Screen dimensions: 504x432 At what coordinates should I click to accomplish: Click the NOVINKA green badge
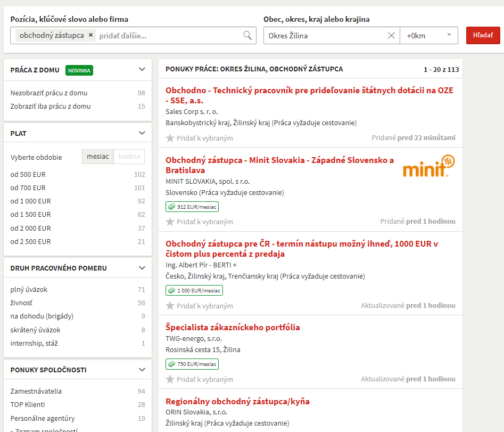click(79, 70)
